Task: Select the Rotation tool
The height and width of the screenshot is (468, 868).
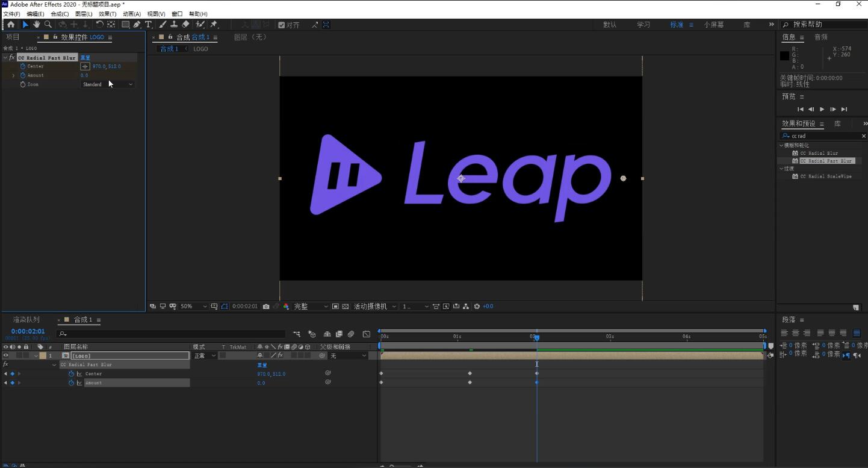Action: [x=100, y=25]
